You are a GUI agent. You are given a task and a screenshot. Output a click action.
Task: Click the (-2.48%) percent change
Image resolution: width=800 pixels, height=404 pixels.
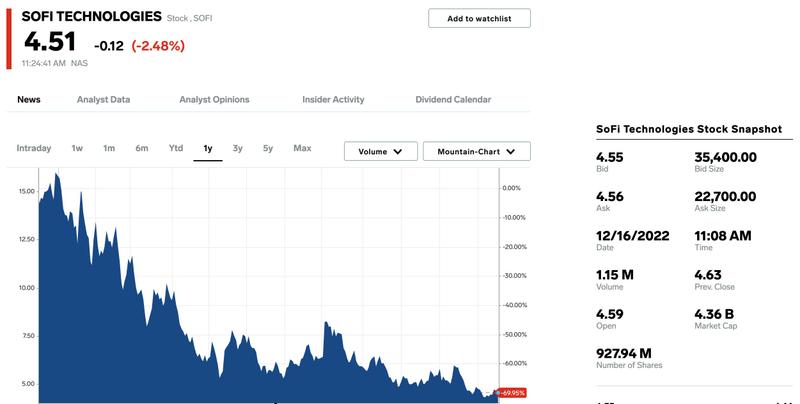click(x=158, y=46)
